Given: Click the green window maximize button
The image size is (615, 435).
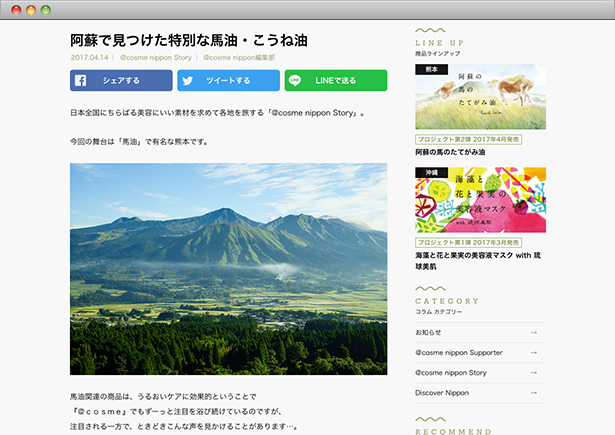Looking at the screenshot, I should (46, 9).
